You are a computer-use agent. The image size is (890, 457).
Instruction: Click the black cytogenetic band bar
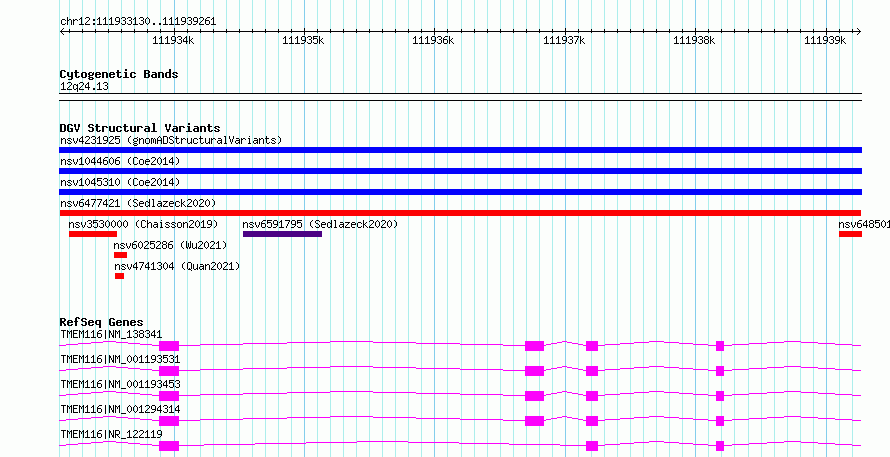pyautogui.click(x=460, y=97)
